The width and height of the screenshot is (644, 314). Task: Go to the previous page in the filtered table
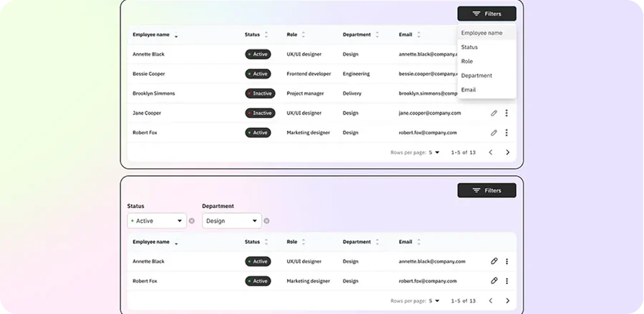(x=491, y=300)
